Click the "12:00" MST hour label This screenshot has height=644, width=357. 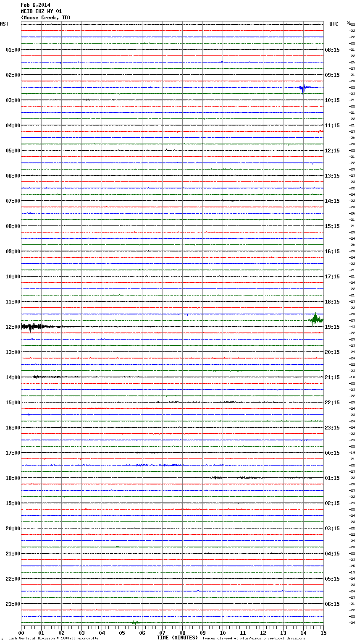[13, 327]
